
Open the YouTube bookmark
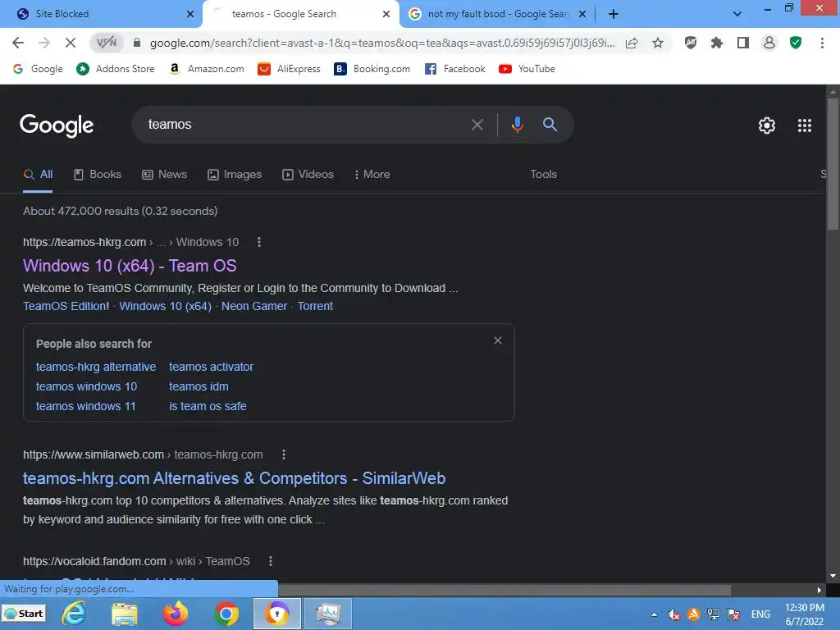tap(527, 69)
